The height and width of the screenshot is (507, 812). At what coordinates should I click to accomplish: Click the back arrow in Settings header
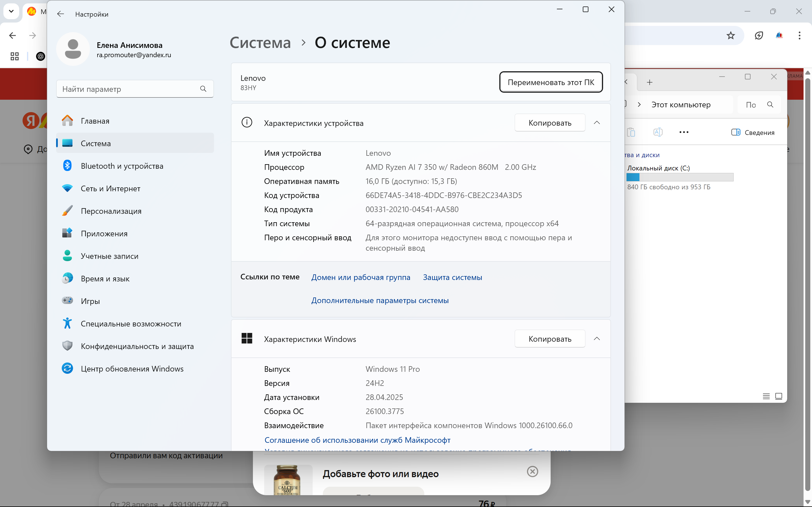click(x=60, y=14)
